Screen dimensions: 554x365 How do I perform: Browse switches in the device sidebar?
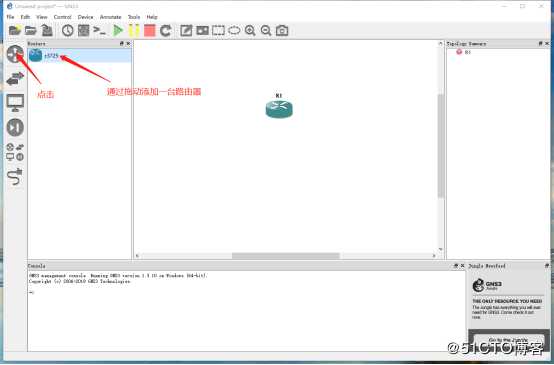tap(15, 78)
